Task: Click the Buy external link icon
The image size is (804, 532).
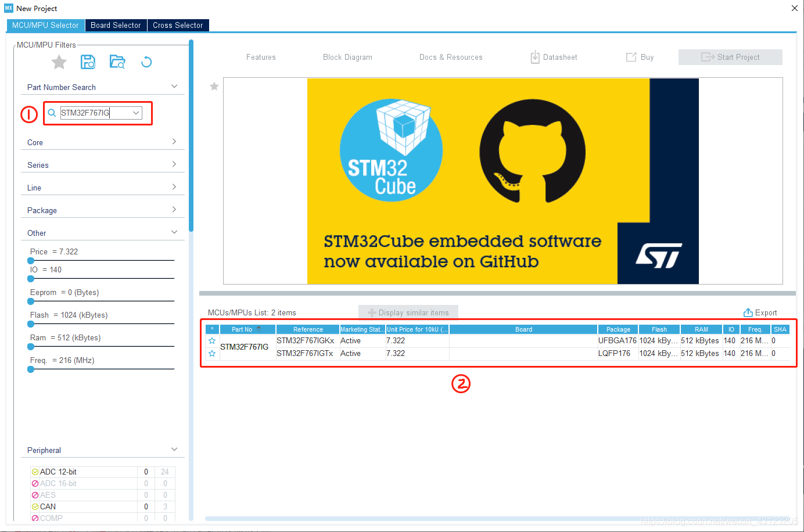Action: 631,57
